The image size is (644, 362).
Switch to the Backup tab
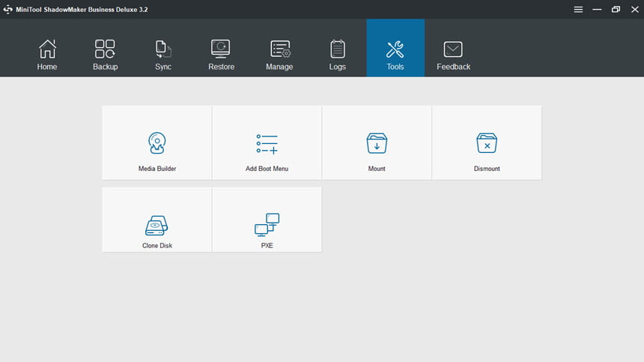point(105,54)
